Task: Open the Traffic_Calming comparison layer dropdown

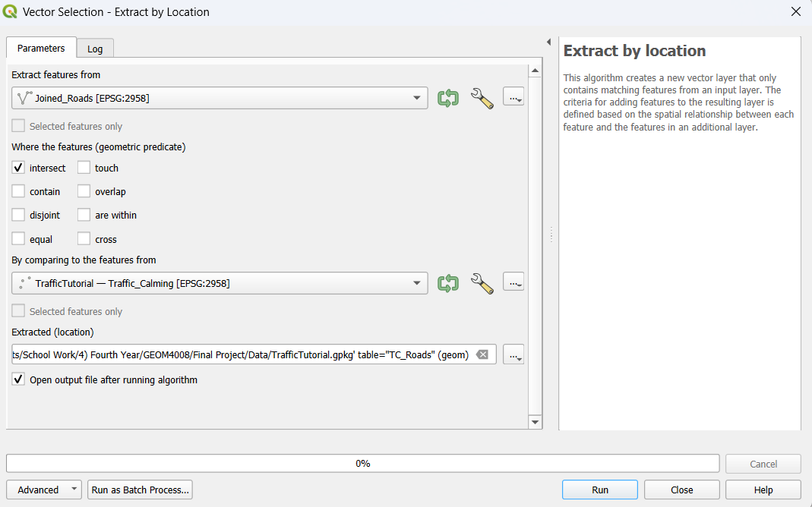Action: pyautogui.click(x=416, y=283)
